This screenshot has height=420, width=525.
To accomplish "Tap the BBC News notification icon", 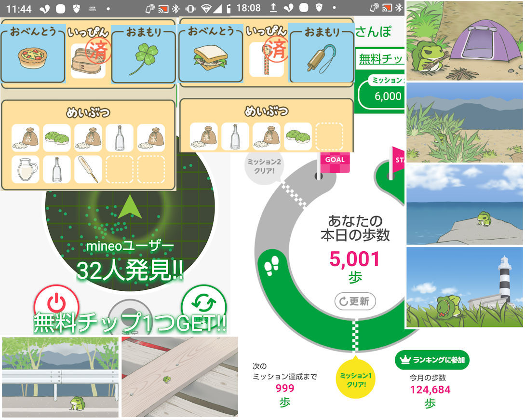I will 92,9.
